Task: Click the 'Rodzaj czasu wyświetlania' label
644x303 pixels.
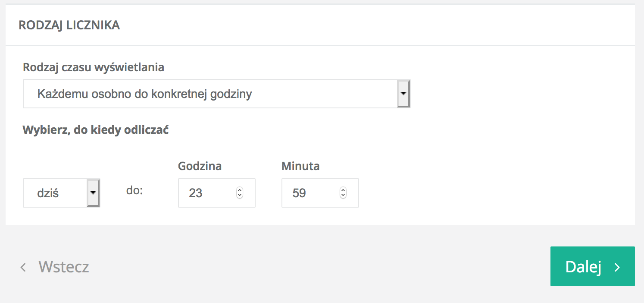Action: click(x=94, y=67)
